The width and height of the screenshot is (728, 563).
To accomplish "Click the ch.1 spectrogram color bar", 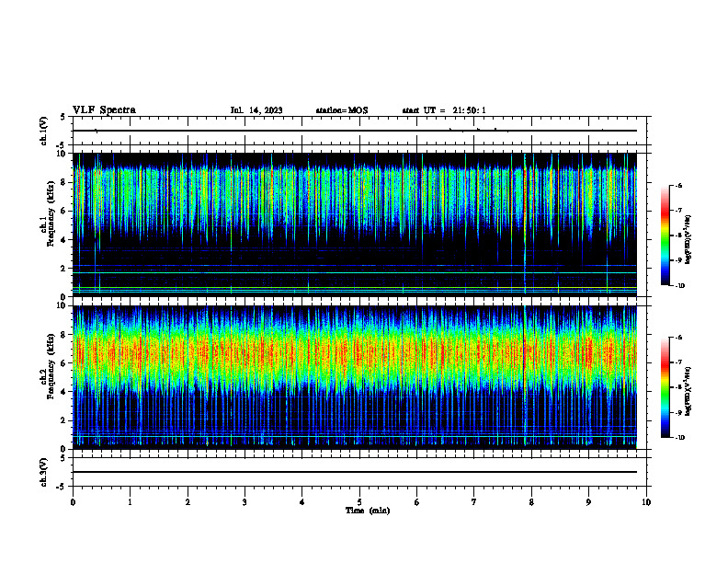I will pos(665,236).
